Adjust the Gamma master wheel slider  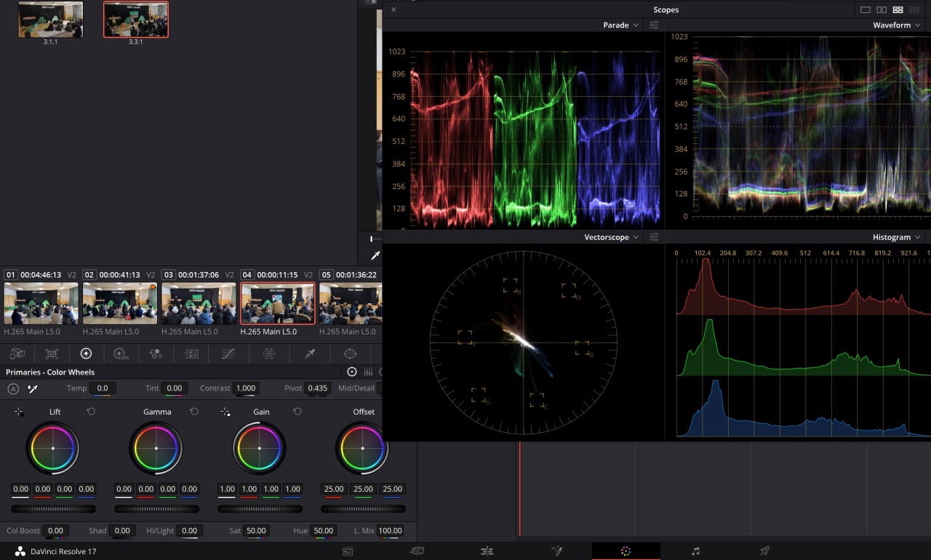(156, 509)
